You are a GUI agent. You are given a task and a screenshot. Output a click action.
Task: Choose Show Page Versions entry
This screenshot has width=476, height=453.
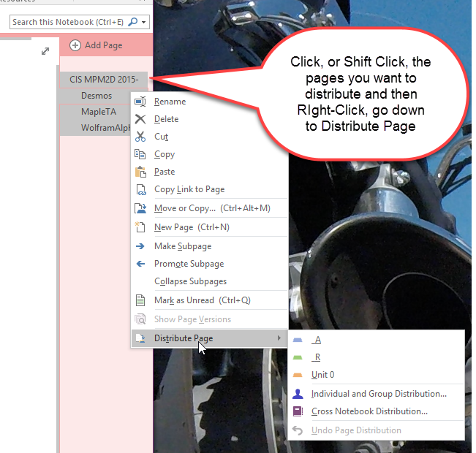click(209, 319)
